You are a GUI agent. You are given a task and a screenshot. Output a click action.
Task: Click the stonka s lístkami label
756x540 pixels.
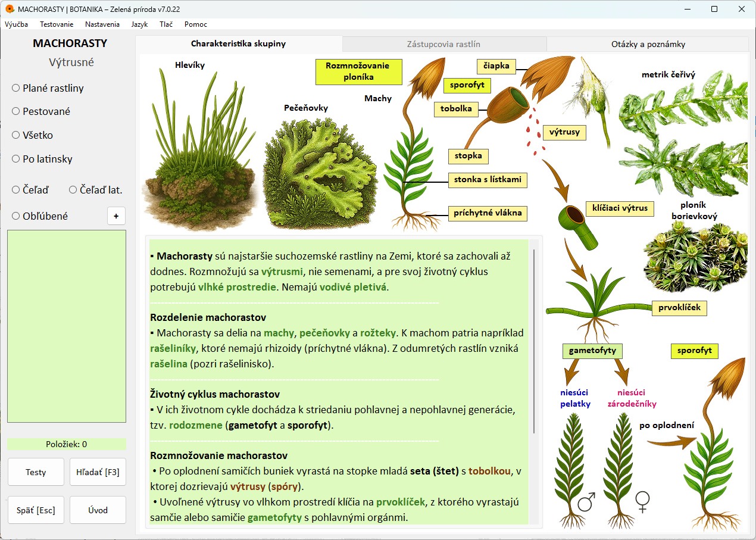[488, 179]
